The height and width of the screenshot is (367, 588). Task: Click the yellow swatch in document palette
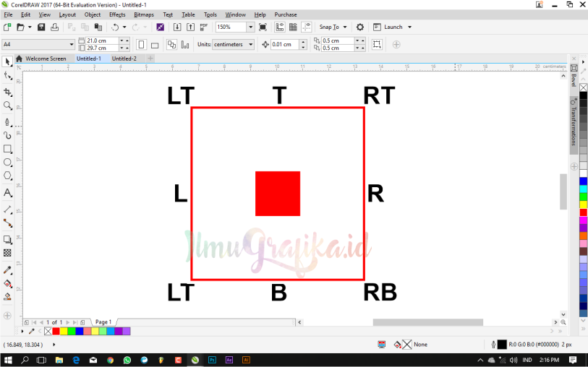[x=64, y=332]
